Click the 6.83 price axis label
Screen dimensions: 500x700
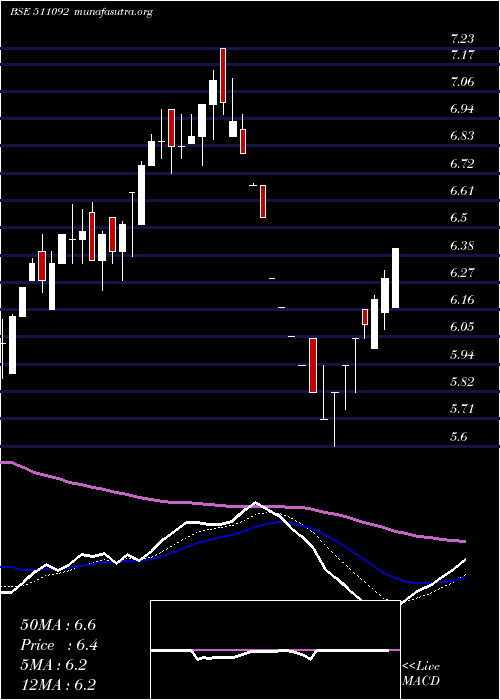(x=462, y=136)
